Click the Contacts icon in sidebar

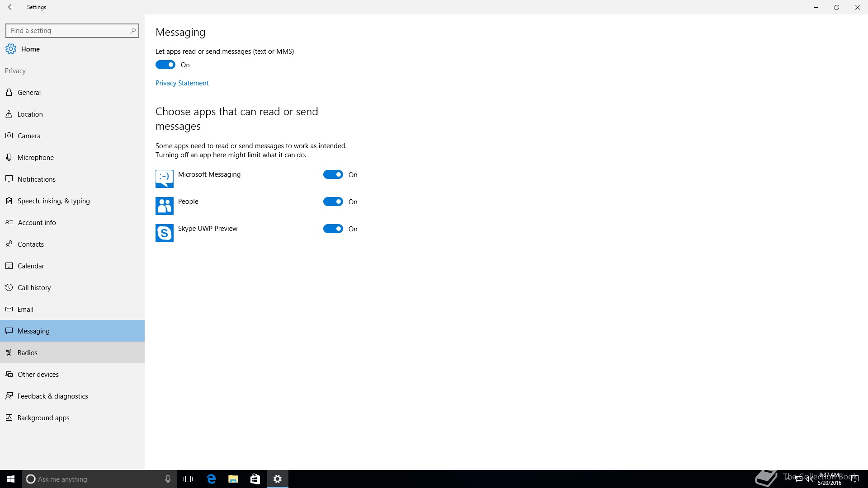9,244
